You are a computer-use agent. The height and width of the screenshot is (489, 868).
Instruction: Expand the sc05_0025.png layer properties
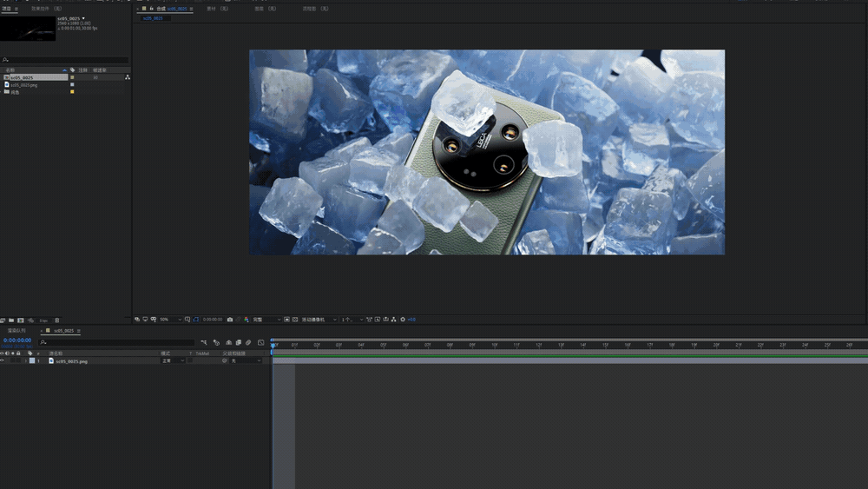25,361
